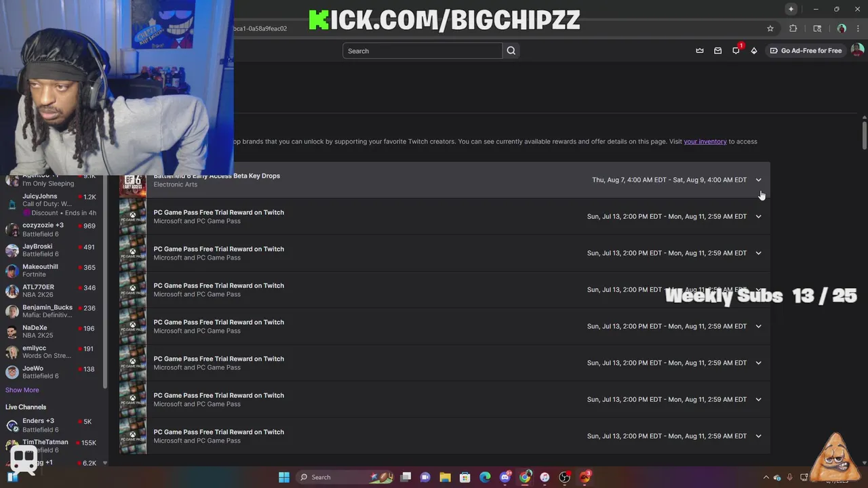Click the Gemini sparkle icon in tab strip
This screenshot has width=868, height=488.
(791, 9)
